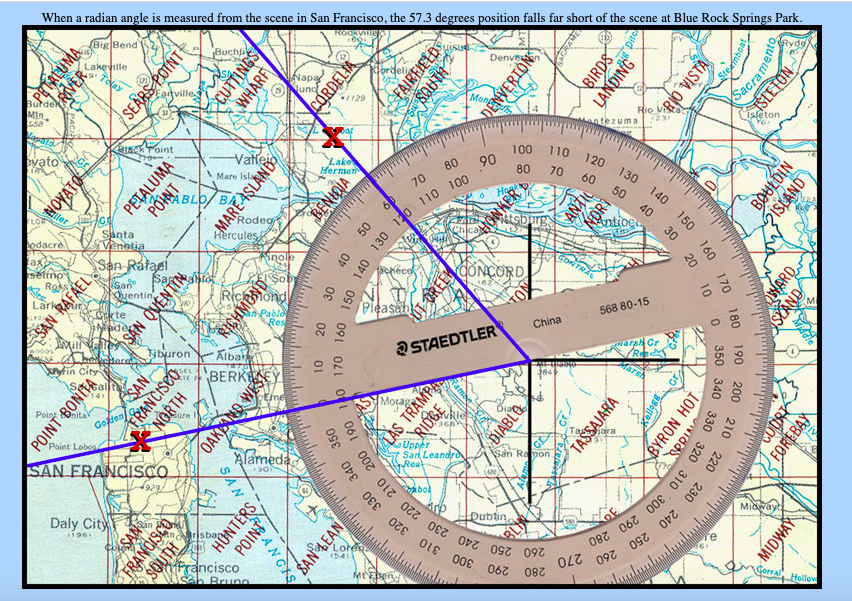The width and height of the screenshot is (852, 601).
Task: Click the red 'PETALUMA POINT' quadrangle label
Action: pyautogui.click(x=152, y=189)
